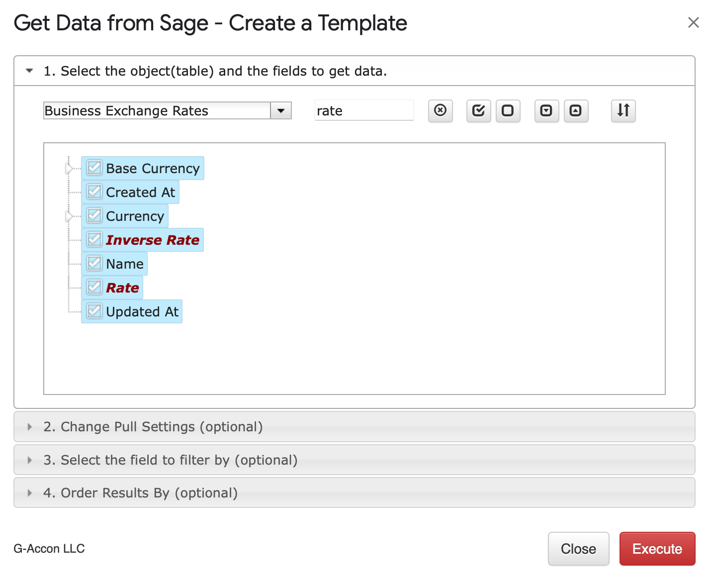This screenshot has width=712, height=588.
Task: Uncheck the Created At checkbox
Action: click(94, 192)
